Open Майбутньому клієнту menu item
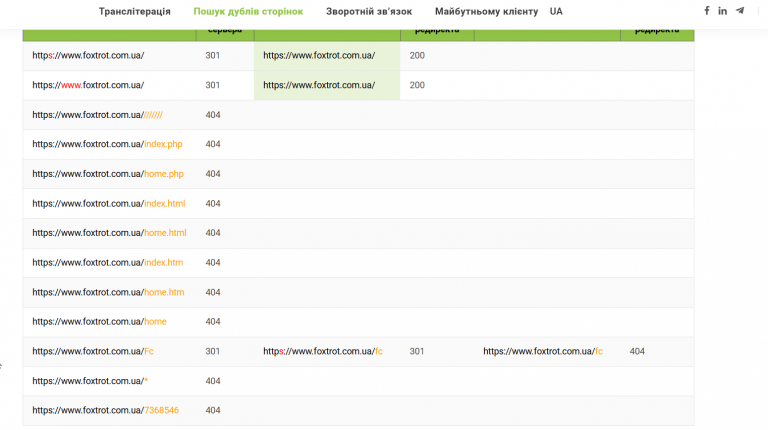 coord(486,11)
